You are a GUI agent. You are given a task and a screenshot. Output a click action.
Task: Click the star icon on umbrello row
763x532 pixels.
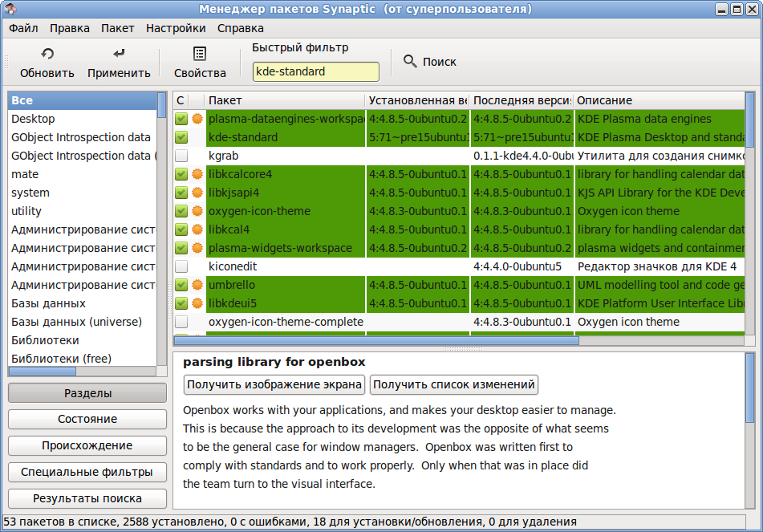pos(197,285)
